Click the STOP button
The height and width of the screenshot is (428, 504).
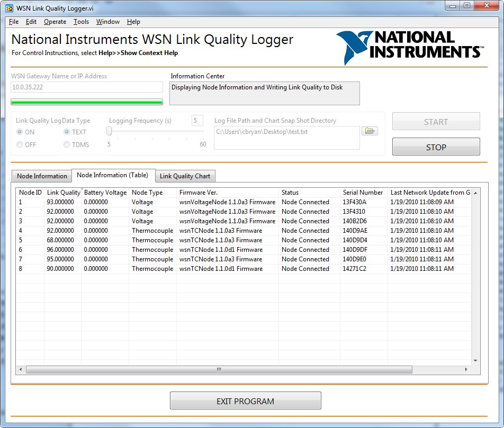436,147
